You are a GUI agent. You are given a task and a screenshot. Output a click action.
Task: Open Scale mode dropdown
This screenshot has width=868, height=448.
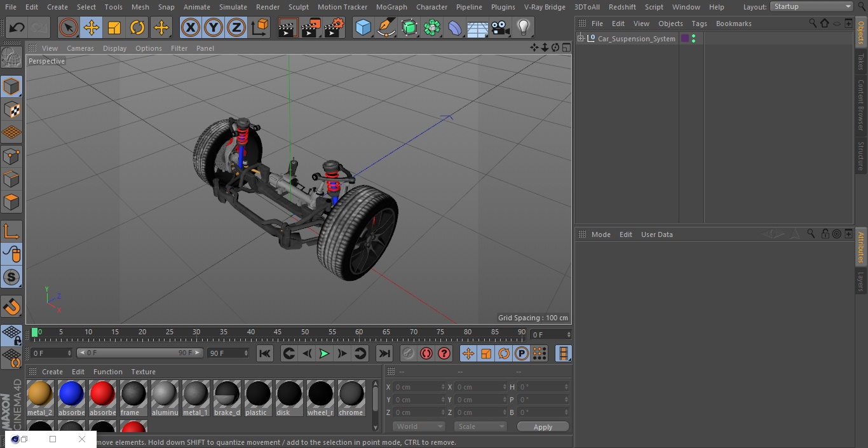480,426
